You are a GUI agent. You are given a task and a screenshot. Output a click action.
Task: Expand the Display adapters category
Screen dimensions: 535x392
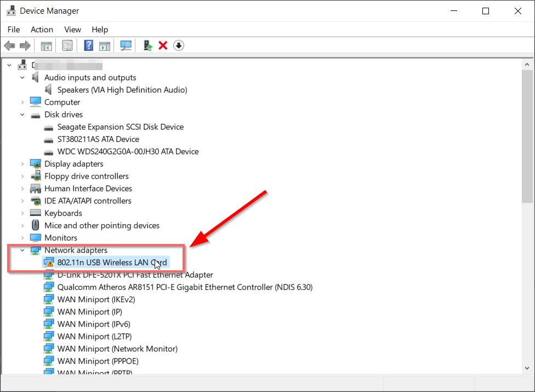(22, 163)
